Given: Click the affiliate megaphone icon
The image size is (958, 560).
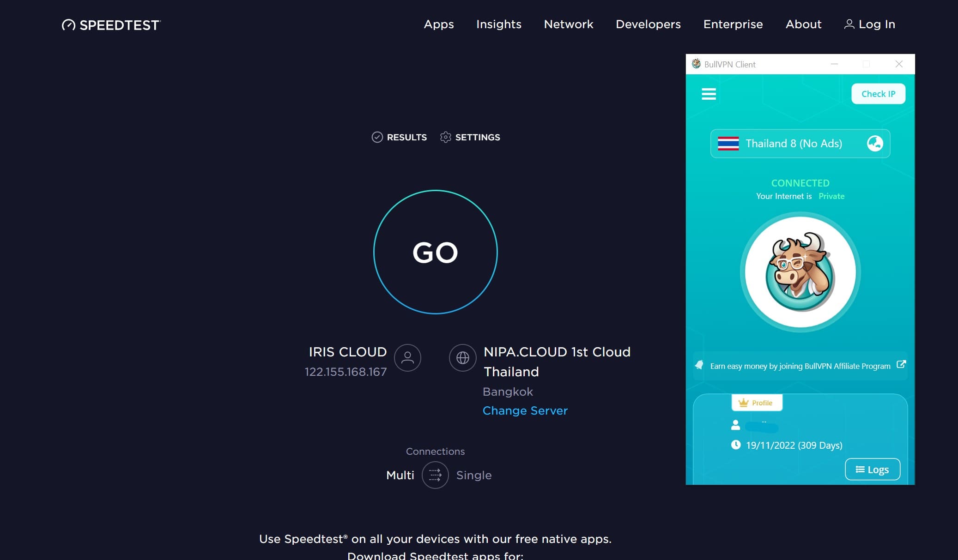Looking at the screenshot, I should click(699, 365).
